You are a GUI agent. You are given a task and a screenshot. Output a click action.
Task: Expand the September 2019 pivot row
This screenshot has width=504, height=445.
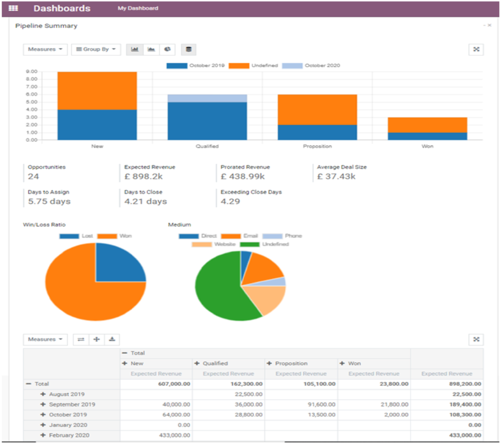click(43, 405)
